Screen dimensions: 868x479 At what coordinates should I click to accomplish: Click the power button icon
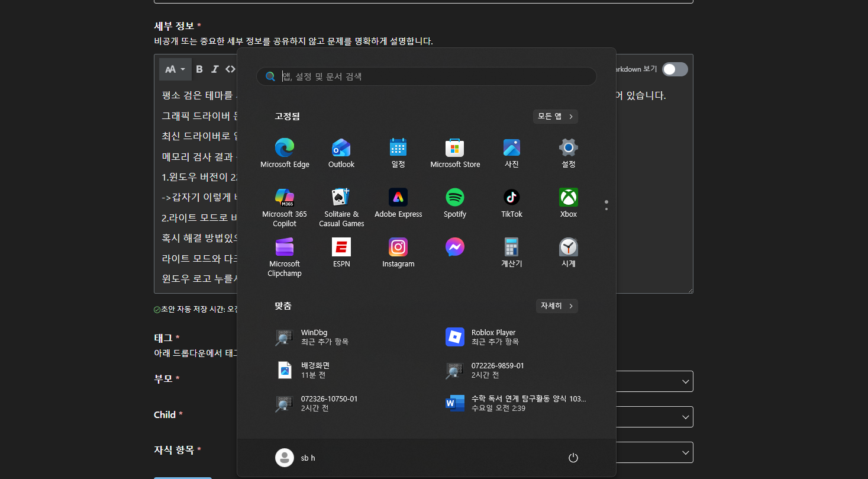point(573,458)
